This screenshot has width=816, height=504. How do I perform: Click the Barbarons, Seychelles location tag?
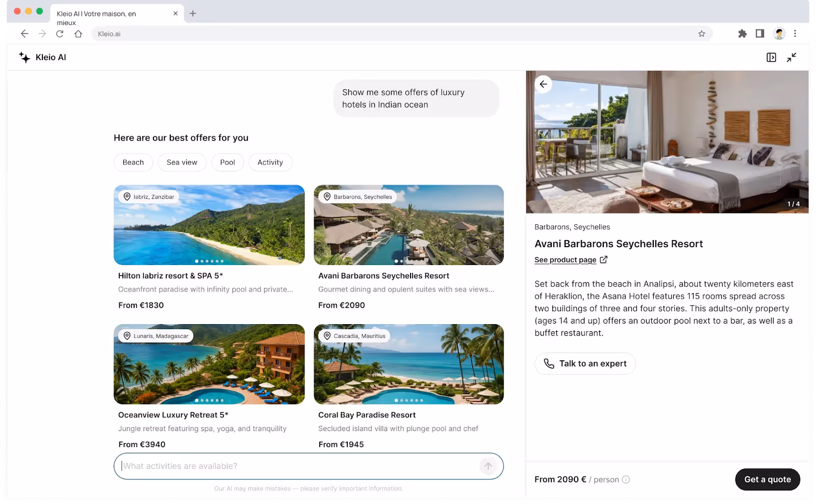pyautogui.click(x=358, y=197)
